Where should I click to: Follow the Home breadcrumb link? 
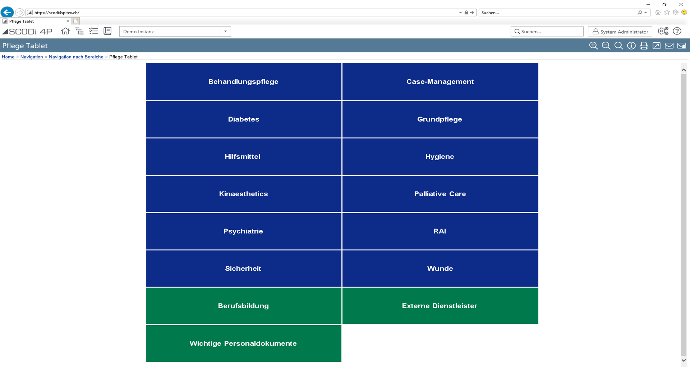[x=8, y=57]
